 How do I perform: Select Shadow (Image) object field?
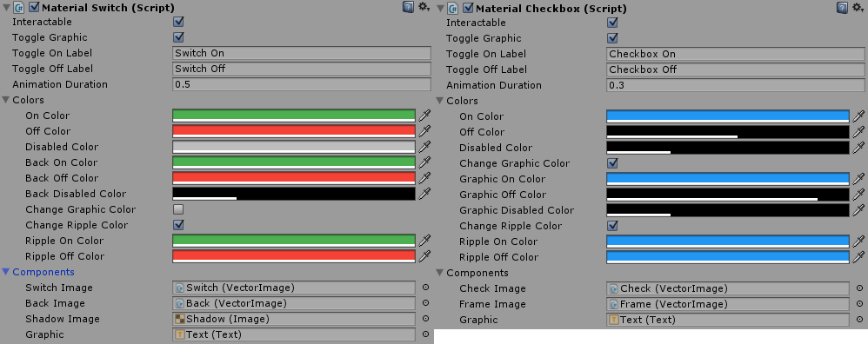pyautogui.click(x=294, y=319)
